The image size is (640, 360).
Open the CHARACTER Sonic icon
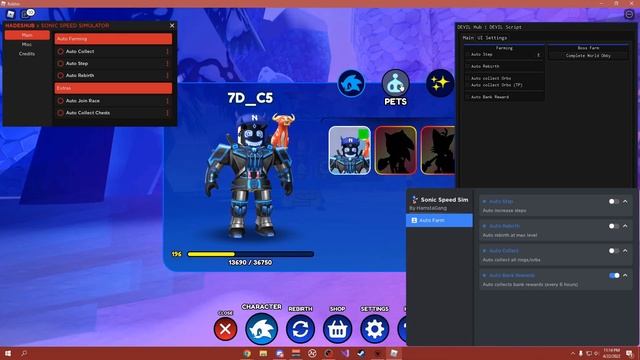262,329
